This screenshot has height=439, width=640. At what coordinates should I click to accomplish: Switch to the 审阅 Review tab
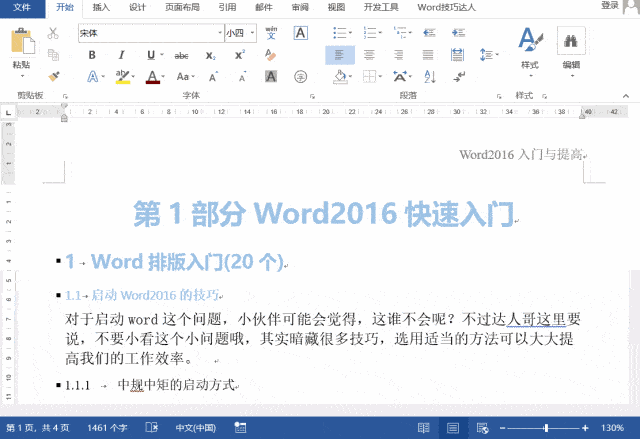point(300,7)
